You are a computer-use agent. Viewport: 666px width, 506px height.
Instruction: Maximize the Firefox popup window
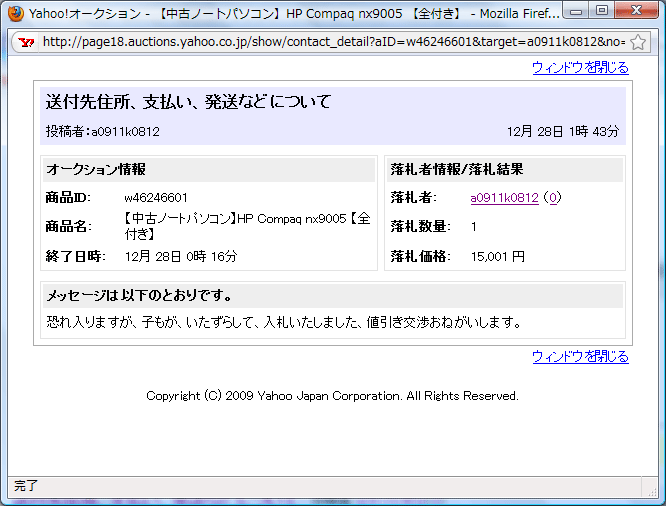click(x=601, y=11)
